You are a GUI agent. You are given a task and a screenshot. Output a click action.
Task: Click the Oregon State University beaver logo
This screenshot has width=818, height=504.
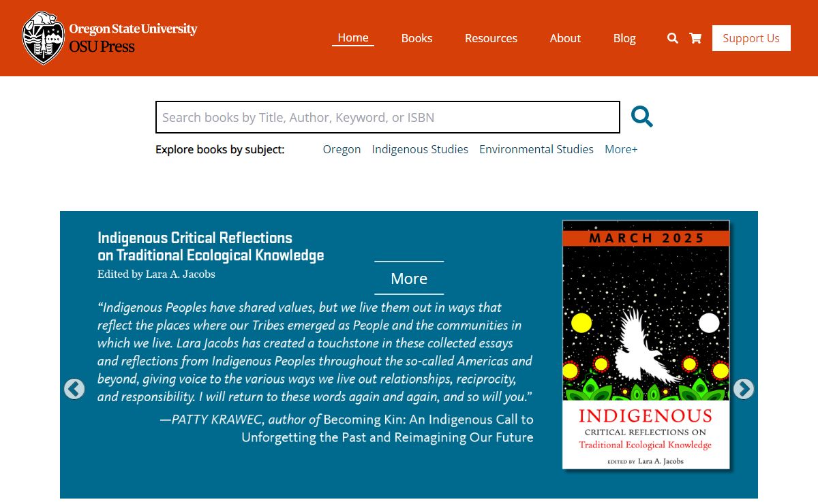pyautogui.click(x=44, y=38)
